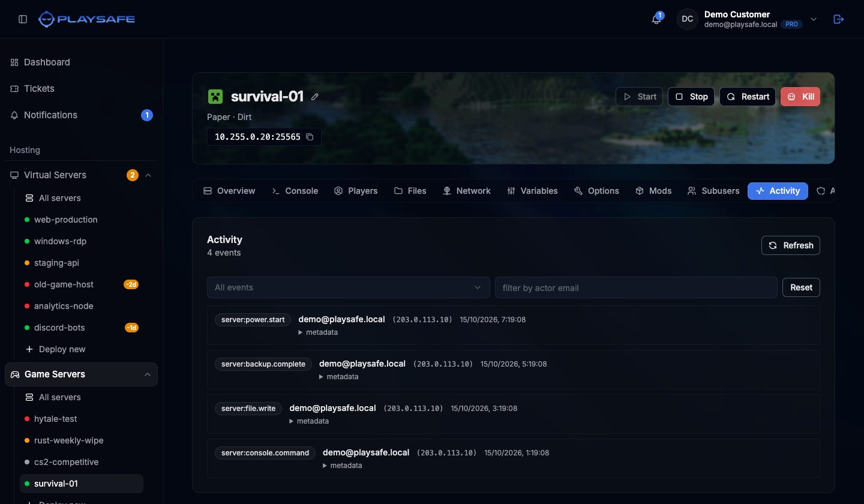The width and height of the screenshot is (864, 504).
Task: Kill the survival-01 server
Action: coord(800,97)
